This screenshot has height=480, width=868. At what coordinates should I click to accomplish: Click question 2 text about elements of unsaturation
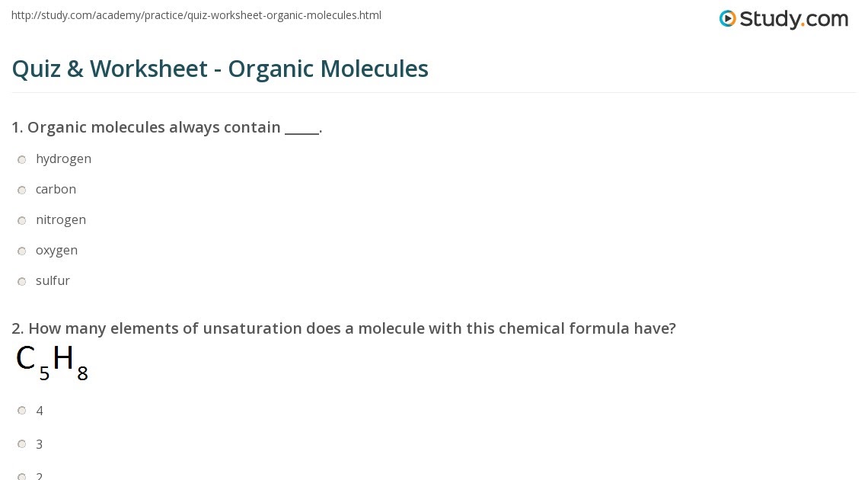343,328
